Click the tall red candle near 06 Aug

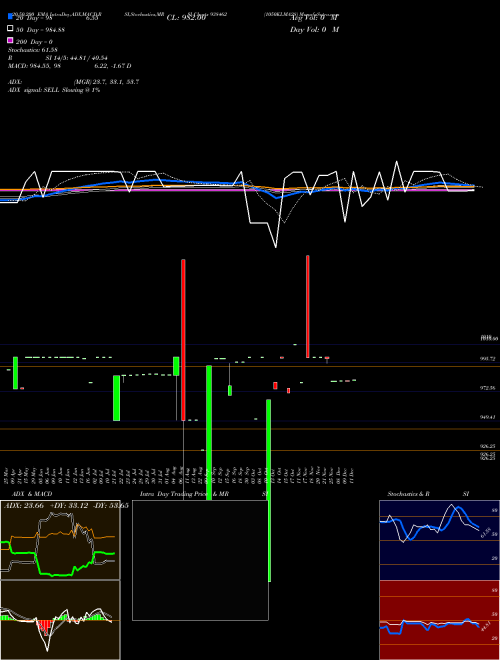183,340
